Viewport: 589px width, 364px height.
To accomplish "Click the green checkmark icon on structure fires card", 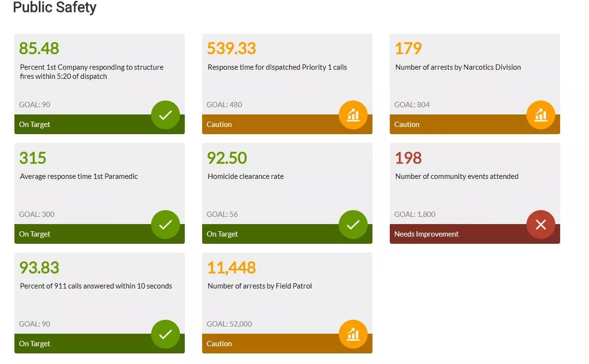I will [166, 115].
